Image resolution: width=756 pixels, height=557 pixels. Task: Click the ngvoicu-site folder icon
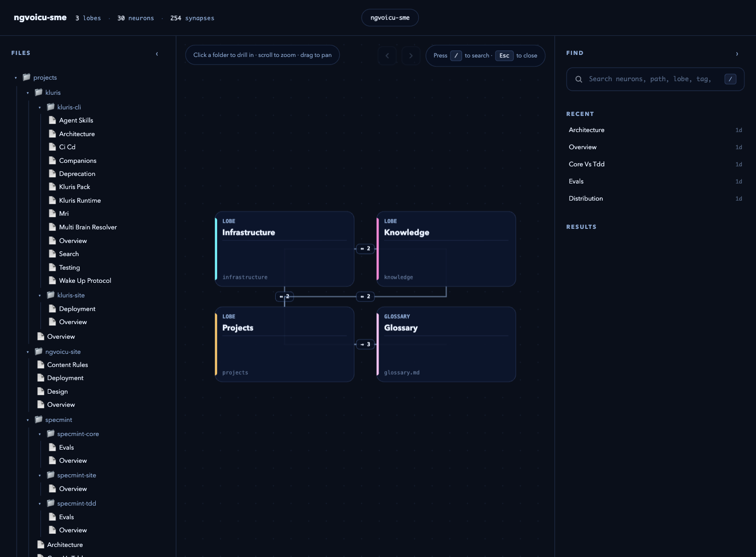(x=38, y=351)
